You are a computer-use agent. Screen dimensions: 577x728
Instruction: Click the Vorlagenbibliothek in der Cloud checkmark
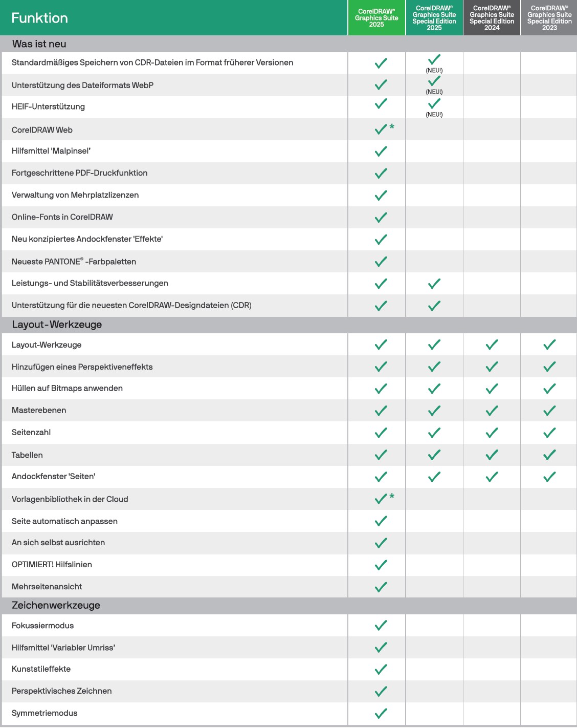(x=382, y=499)
